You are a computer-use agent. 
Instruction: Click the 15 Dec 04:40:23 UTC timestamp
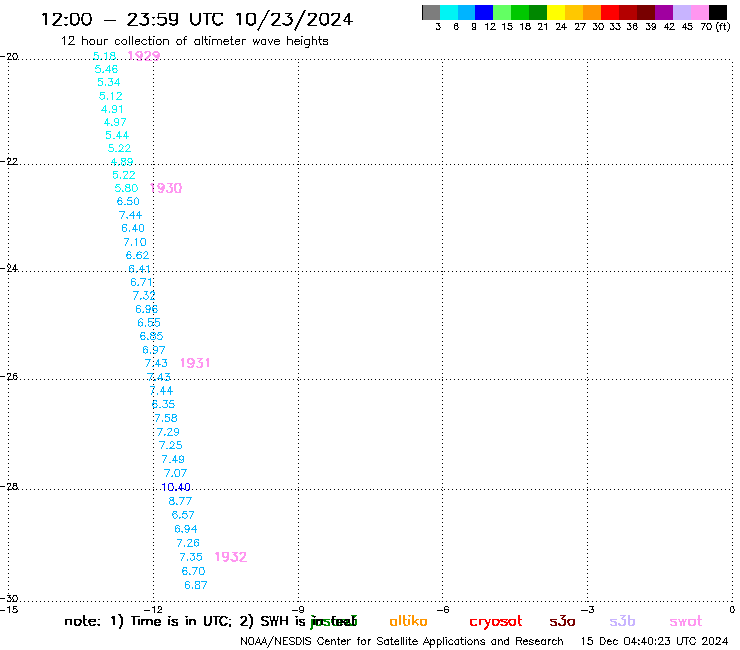pos(654,641)
